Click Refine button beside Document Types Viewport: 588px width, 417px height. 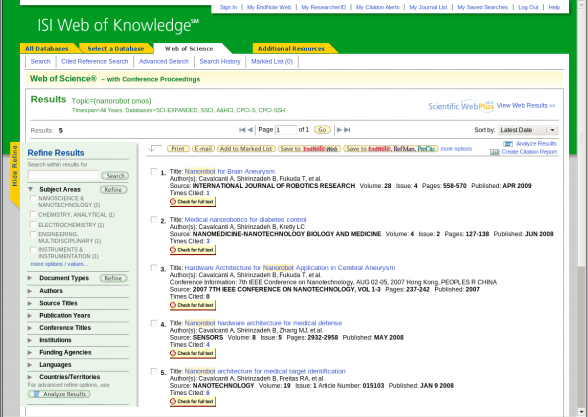coord(114,278)
